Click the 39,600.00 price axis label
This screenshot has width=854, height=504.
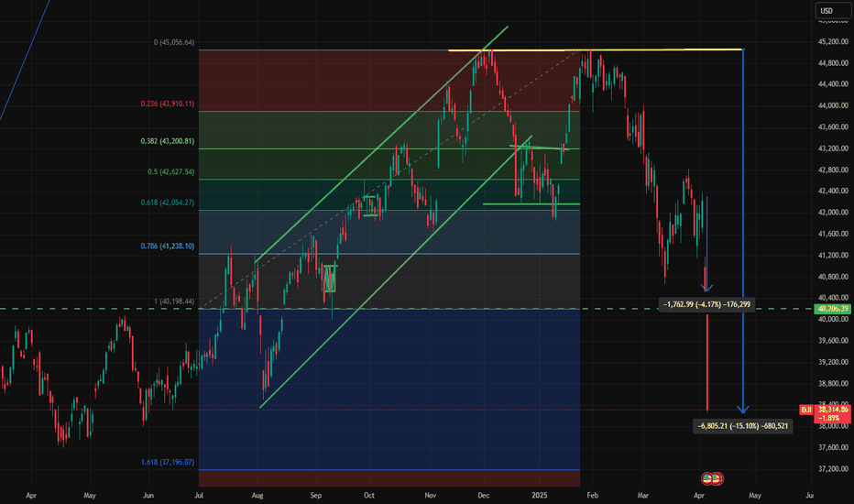[x=833, y=341]
